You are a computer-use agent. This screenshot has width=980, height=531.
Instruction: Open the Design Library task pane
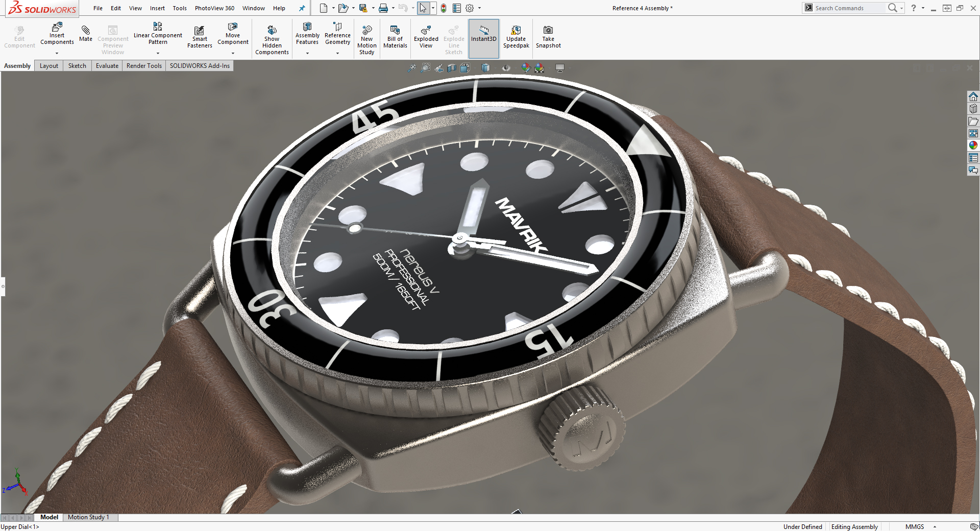973,108
